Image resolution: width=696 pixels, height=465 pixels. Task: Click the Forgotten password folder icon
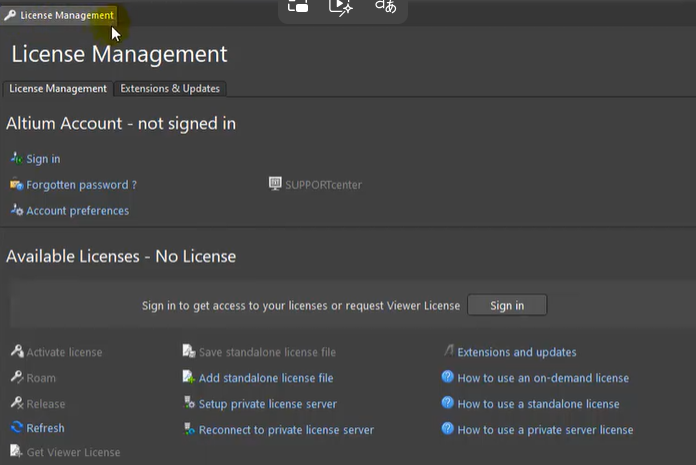tap(16, 184)
